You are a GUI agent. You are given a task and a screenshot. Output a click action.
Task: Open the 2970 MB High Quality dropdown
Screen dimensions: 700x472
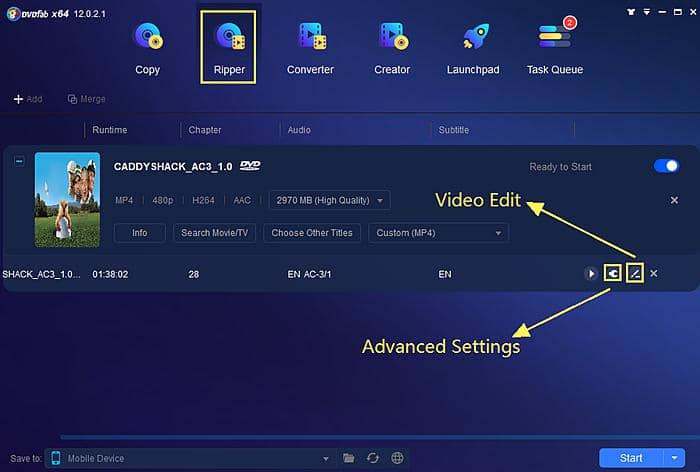329,200
